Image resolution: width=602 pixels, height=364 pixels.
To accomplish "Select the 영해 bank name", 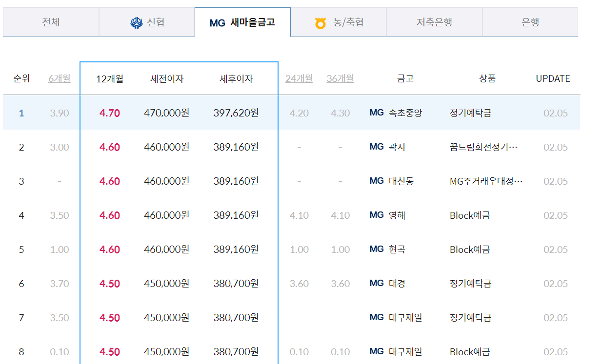I will tap(397, 215).
